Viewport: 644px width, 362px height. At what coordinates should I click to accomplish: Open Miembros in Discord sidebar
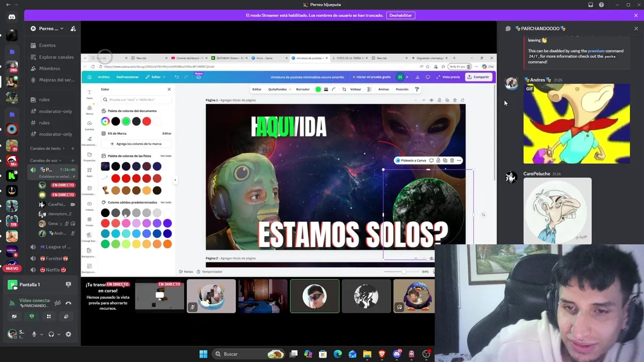point(49,68)
